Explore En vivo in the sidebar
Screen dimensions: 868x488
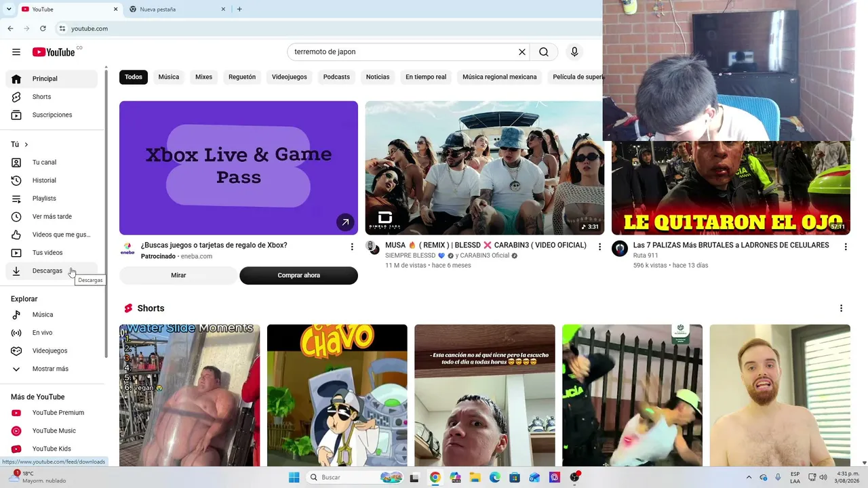coord(52,333)
